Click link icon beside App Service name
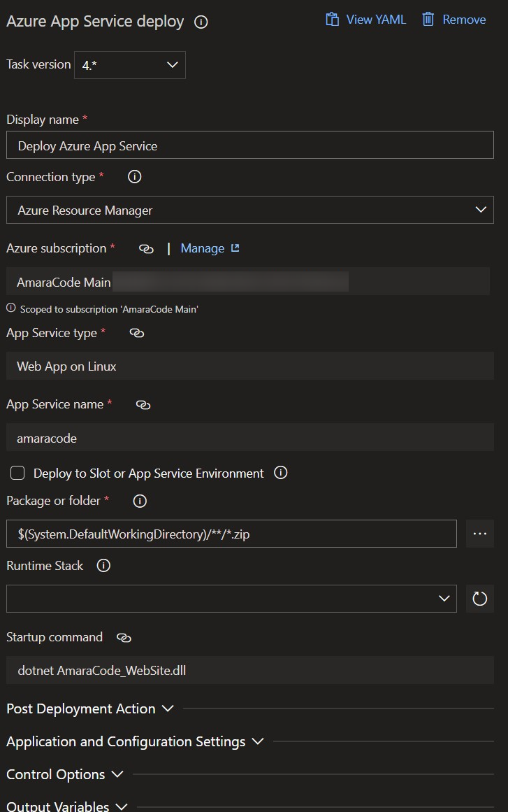508x812 pixels. pos(143,405)
